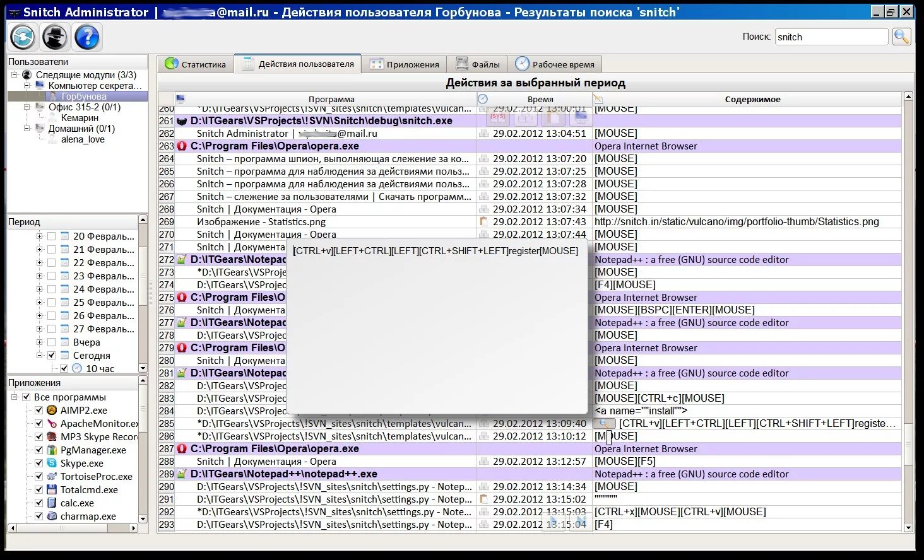924x560 pixels.
Task: Open the spy agent toolbar icon
Action: [56, 37]
